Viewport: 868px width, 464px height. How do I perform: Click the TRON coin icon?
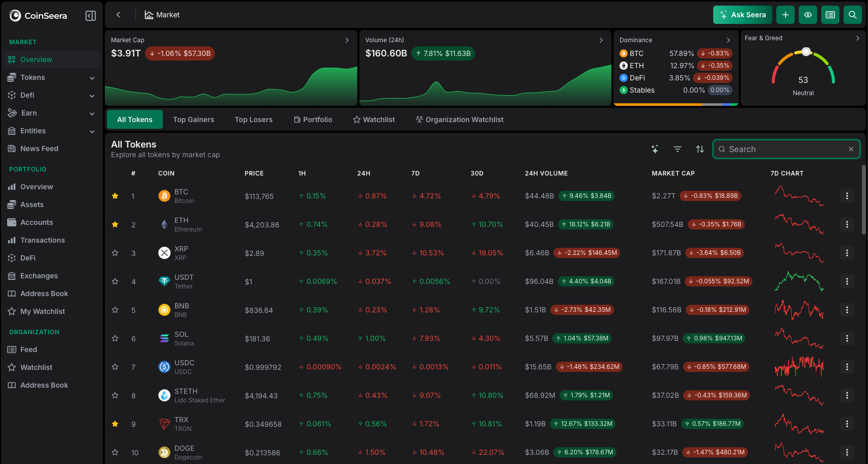pos(164,424)
